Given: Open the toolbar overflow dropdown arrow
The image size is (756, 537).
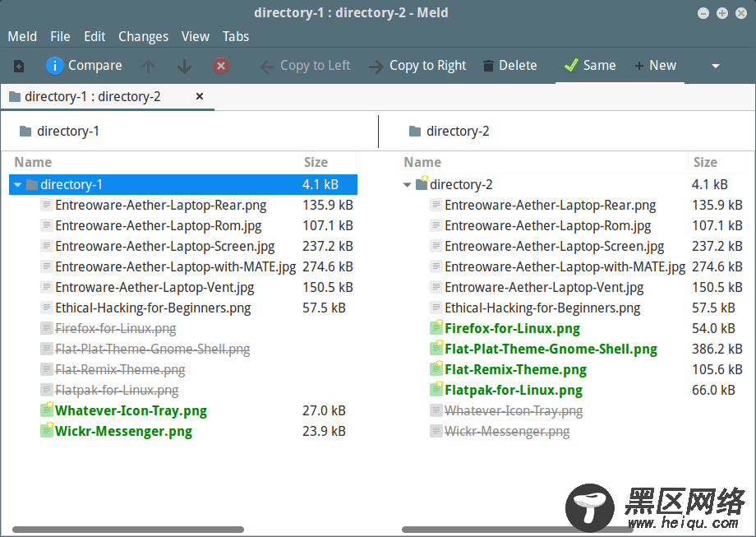Looking at the screenshot, I should click(x=716, y=66).
